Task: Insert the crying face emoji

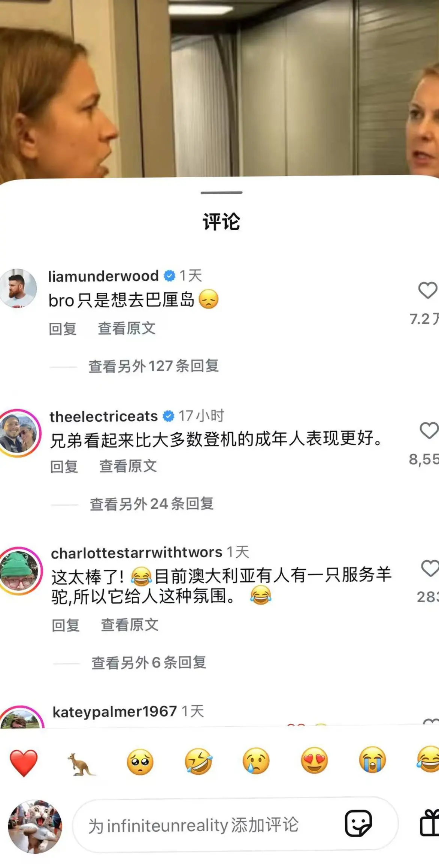Action: coord(256,761)
